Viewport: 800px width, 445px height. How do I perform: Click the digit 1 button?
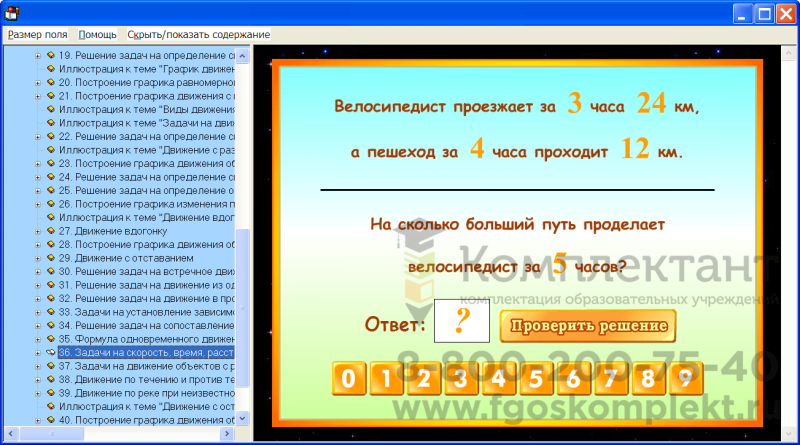click(x=386, y=379)
